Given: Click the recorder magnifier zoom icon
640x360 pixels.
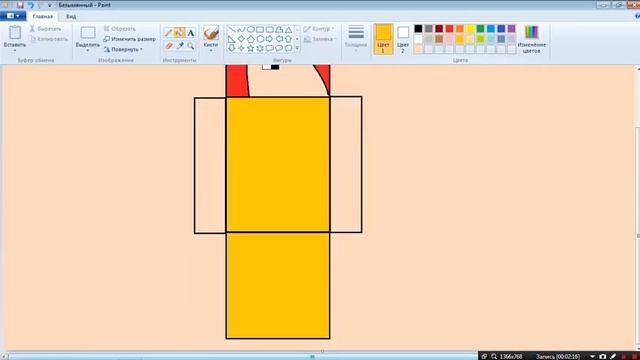Looking at the screenshot, I should tap(494, 356).
